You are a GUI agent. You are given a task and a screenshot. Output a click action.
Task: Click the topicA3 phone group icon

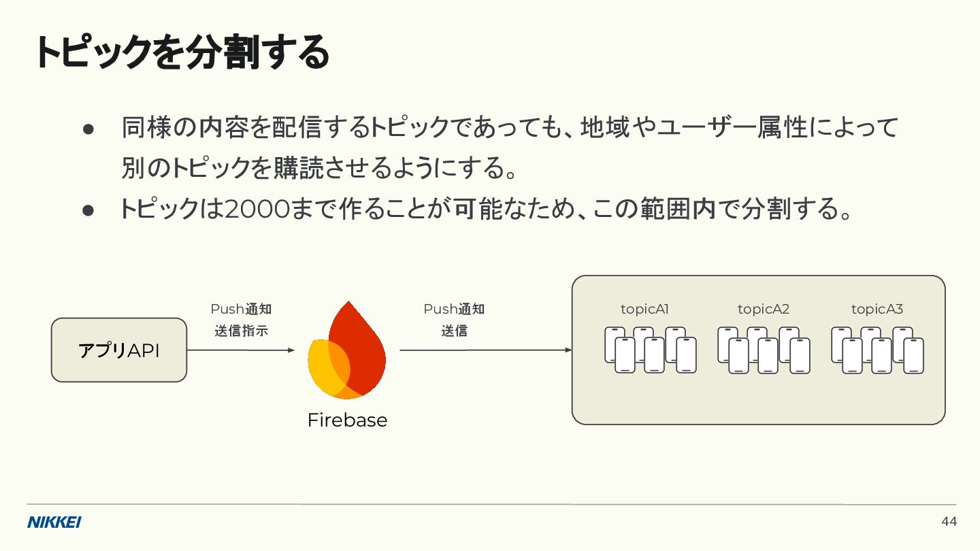(x=877, y=350)
